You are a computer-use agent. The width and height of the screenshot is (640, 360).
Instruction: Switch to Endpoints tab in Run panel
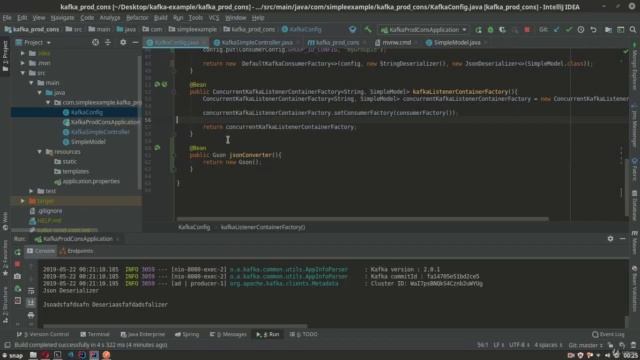coord(76,251)
